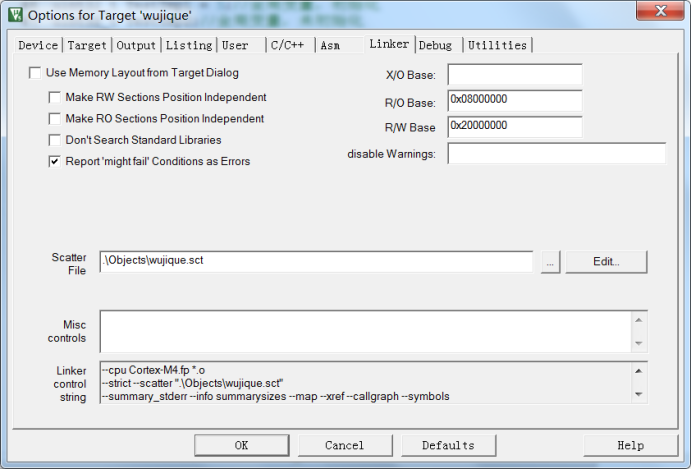The image size is (692, 469).
Task: Restore settings with the Defaults button
Action: click(x=448, y=445)
